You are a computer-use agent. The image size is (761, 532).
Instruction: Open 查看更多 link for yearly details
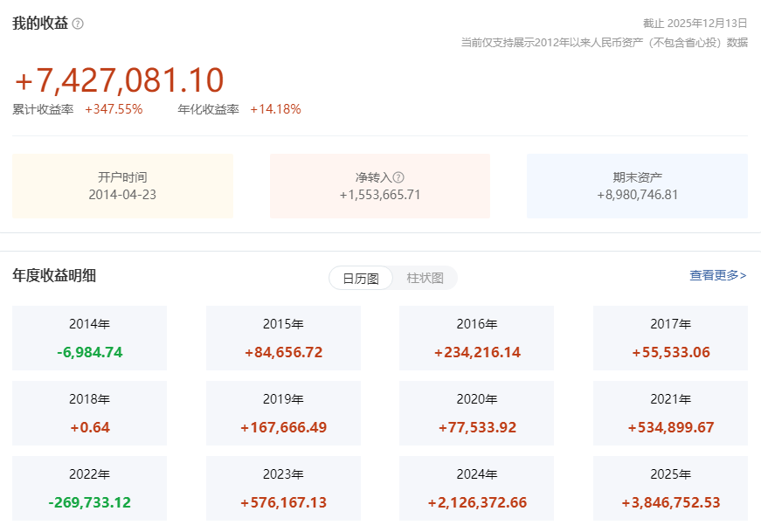(717, 275)
